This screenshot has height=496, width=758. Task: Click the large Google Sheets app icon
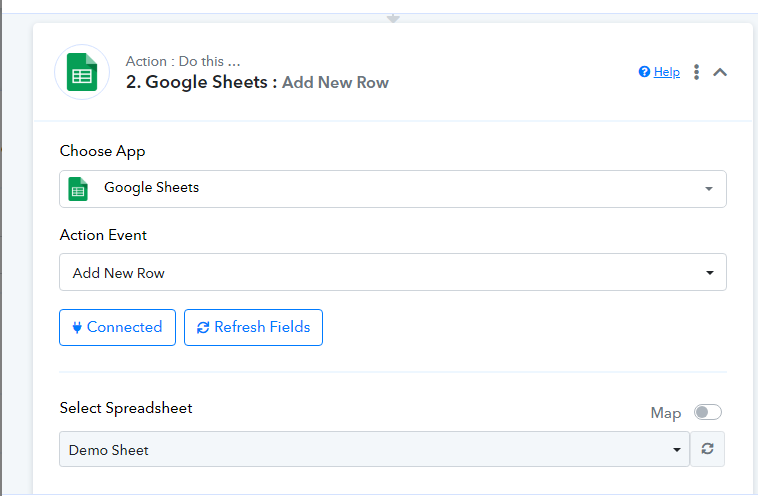[x=82, y=72]
